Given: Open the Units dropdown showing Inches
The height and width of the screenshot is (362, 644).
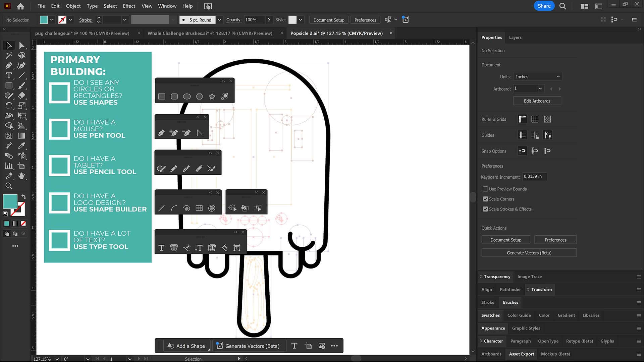Looking at the screenshot, I should [537, 77].
